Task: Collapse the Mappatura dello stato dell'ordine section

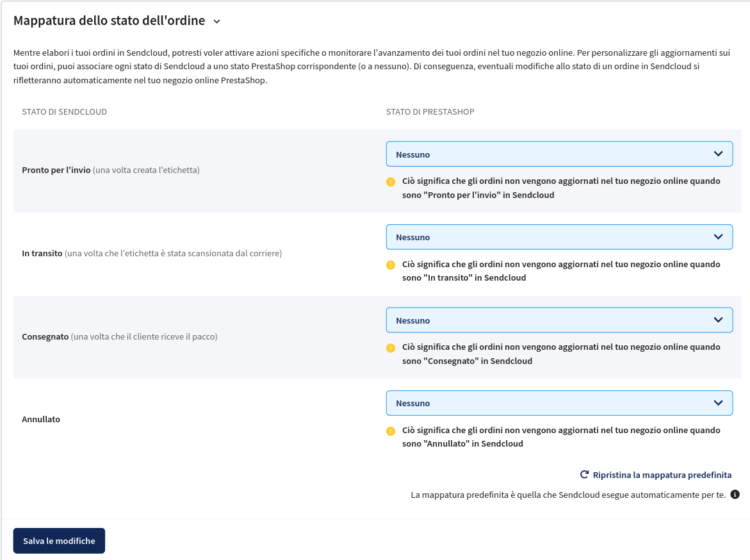Action: coord(216,22)
